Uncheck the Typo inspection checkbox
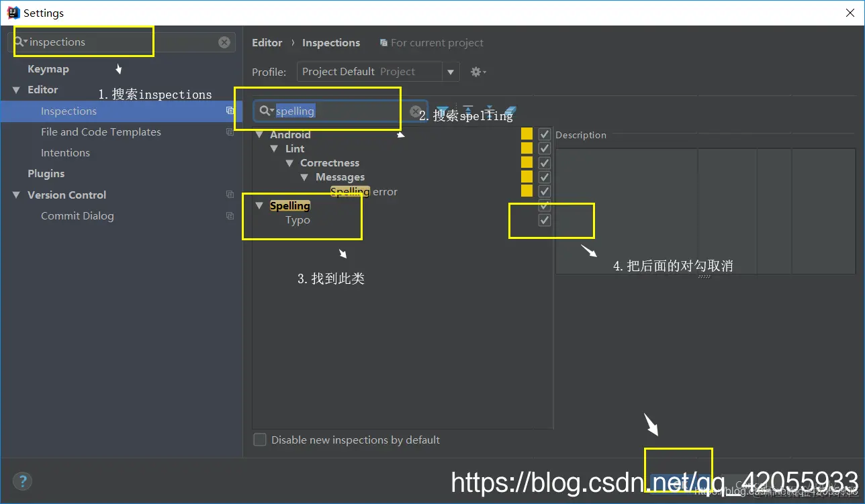Image resolution: width=865 pixels, height=504 pixels. tap(544, 219)
